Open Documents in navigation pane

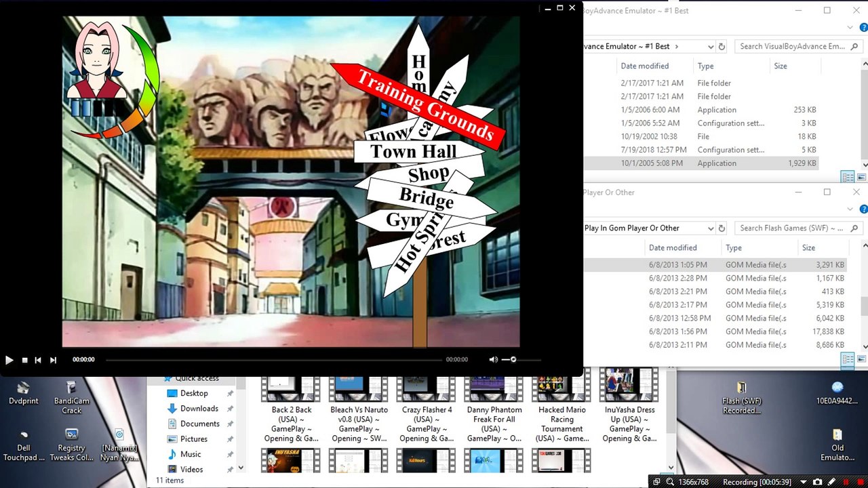[x=199, y=424]
